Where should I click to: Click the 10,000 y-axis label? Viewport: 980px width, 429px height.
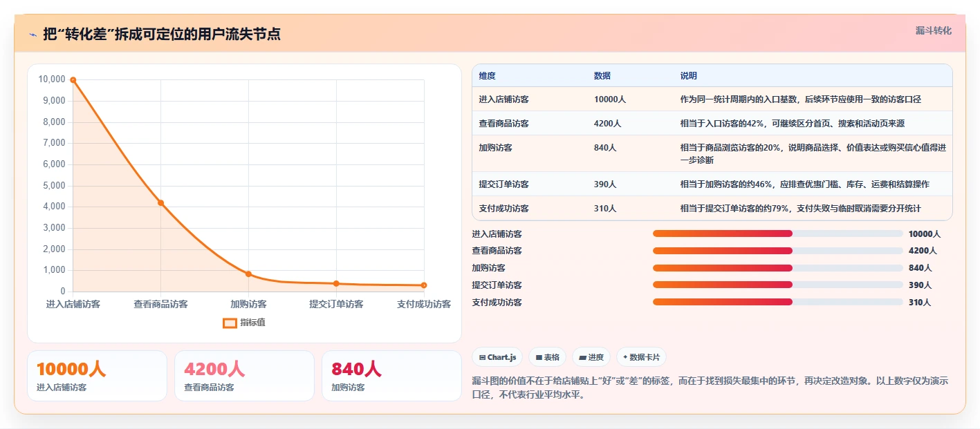(x=52, y=79)
